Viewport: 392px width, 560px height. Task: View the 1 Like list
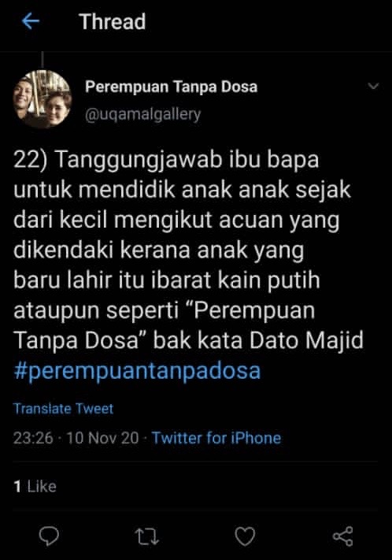coord(35,487)
